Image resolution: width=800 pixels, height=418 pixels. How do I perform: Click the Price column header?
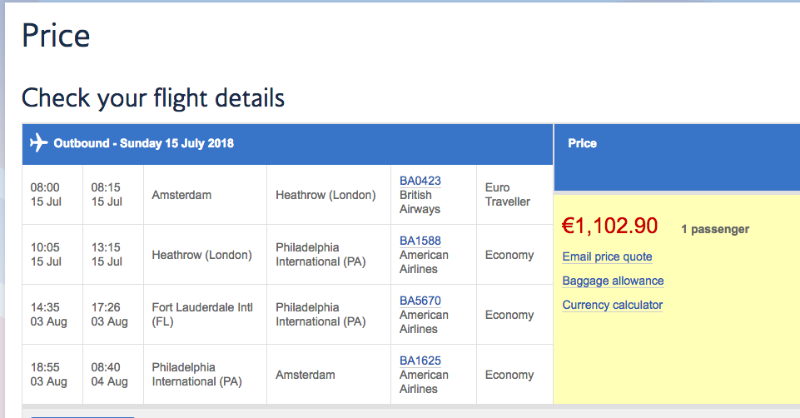coord(582,144)
